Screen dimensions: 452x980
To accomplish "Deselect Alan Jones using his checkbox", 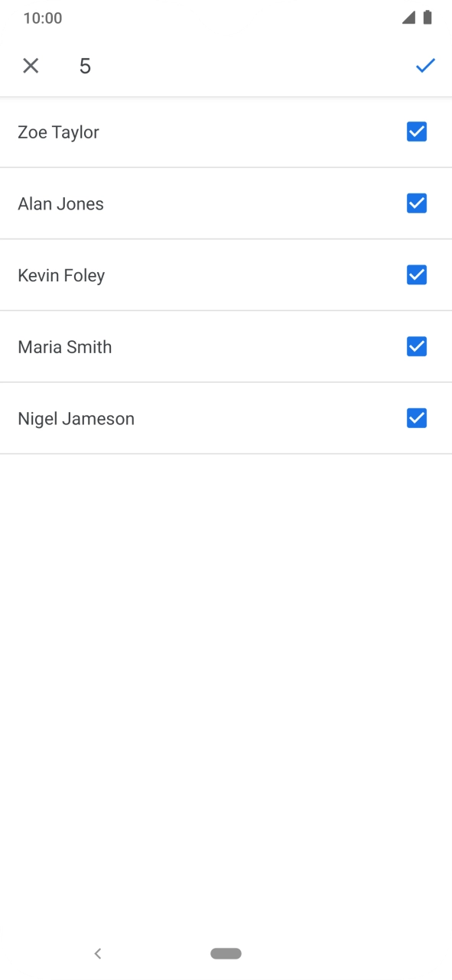I will tap(416, 203).
